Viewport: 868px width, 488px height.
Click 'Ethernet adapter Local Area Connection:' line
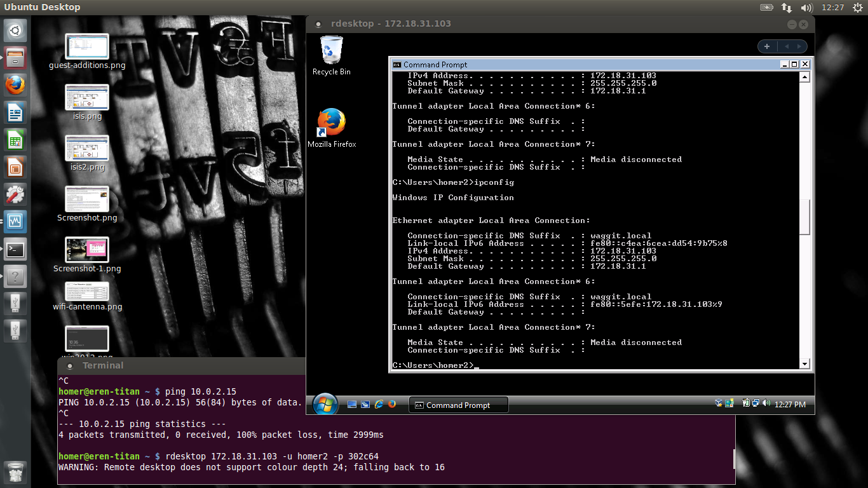(491, 220)
